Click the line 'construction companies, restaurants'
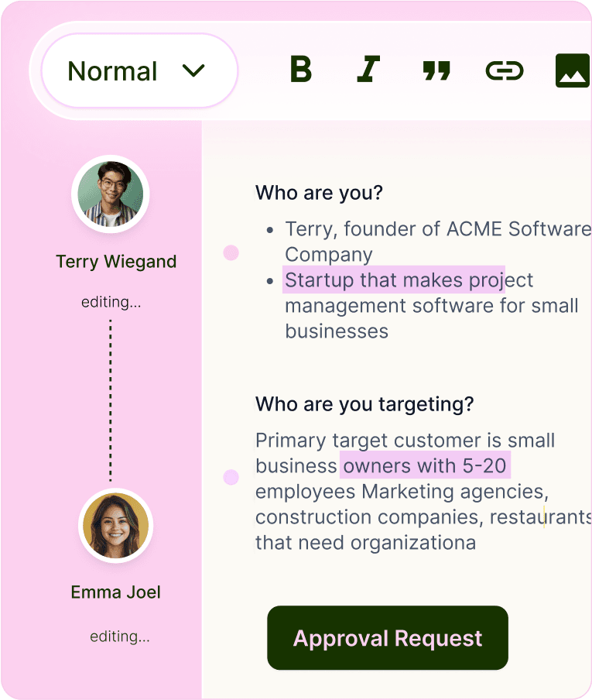Viewport: 592px width, 700px height. 423,517
